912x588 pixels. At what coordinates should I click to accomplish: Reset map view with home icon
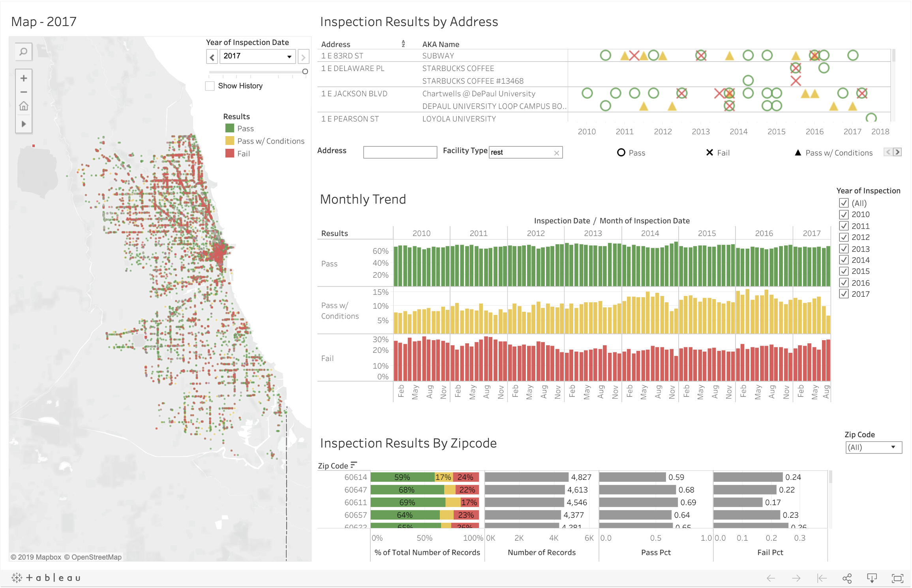pos(24,106)
